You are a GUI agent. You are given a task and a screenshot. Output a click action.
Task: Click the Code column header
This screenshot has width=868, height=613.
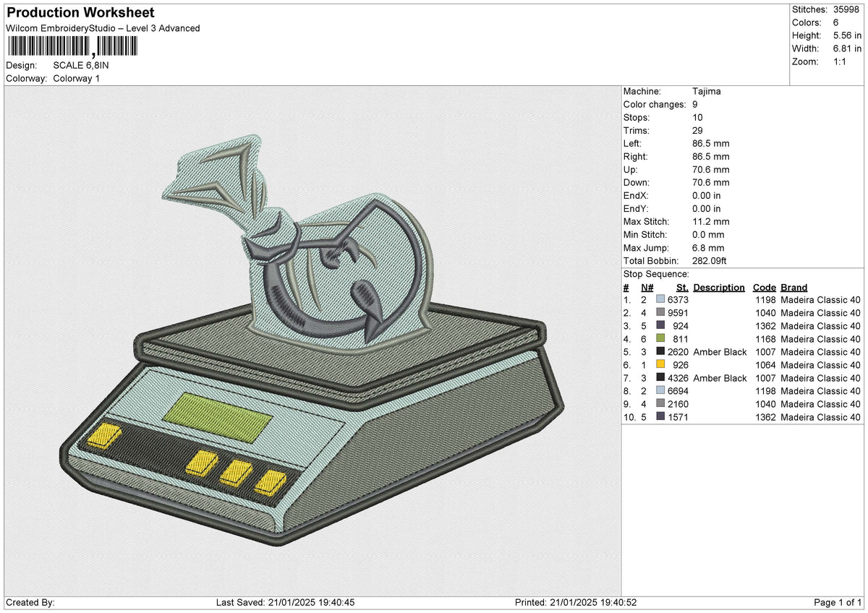point(764,288)
